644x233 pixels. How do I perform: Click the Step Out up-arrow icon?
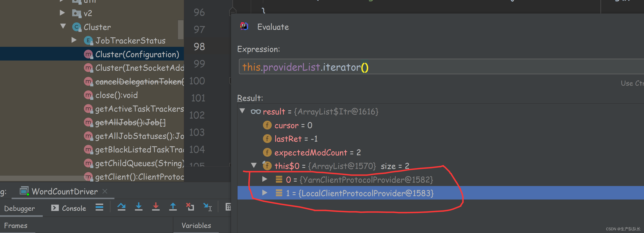173,207
